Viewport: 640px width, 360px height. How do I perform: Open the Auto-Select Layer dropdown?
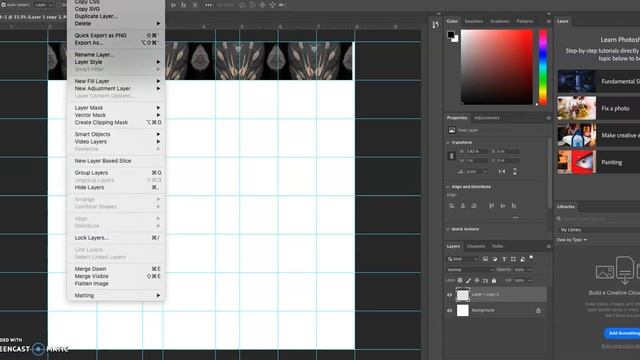tap(44, 5)
